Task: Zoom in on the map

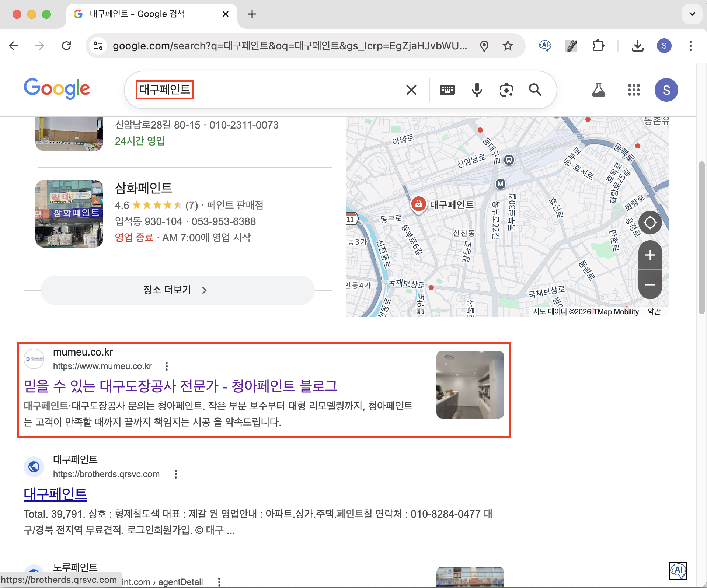Action: pos(650,255)
